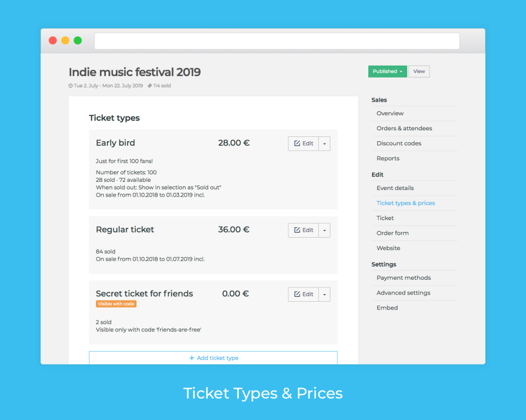Viewport: 526px width, 420px height.
Task: Open the Discount codes page
Action: tap(399, 143)
